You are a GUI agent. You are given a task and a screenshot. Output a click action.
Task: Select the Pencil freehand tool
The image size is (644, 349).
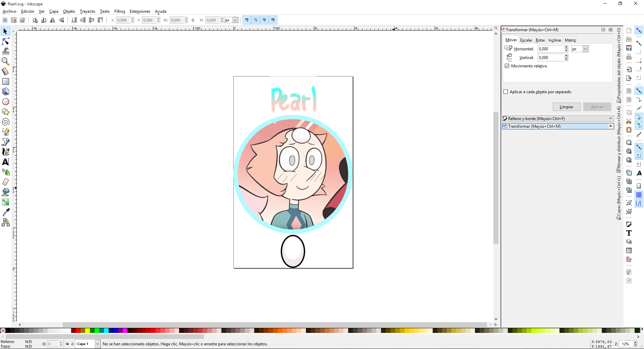click(x=5, y=132)
